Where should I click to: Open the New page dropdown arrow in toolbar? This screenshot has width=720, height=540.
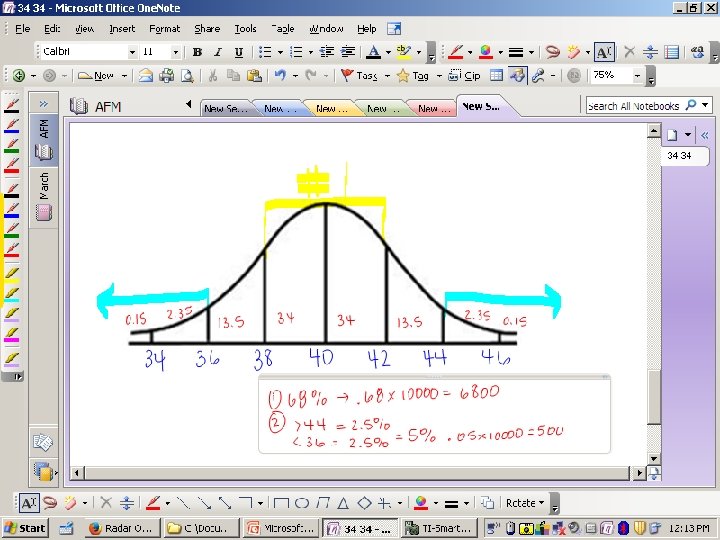click(x=124, y=76)
